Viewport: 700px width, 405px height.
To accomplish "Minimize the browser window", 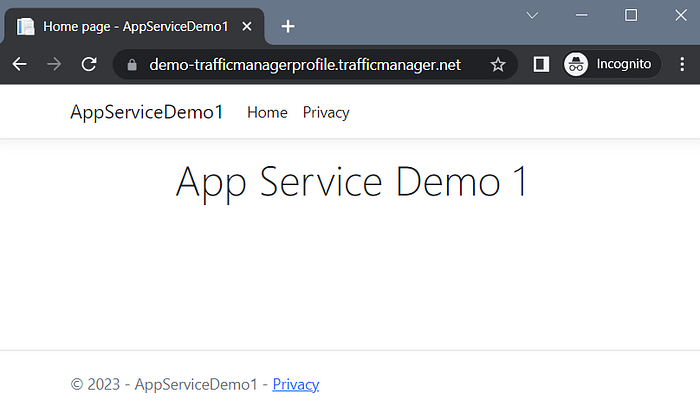I will point(581,15).
